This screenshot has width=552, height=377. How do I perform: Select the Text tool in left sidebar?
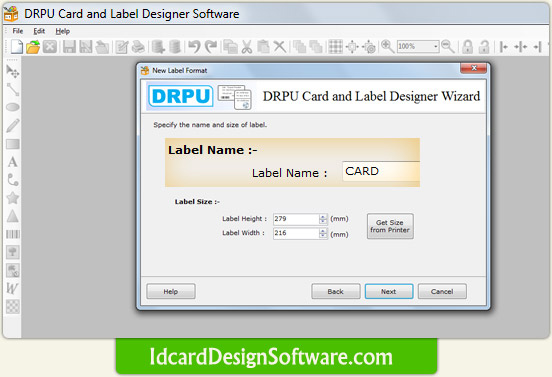13,162
